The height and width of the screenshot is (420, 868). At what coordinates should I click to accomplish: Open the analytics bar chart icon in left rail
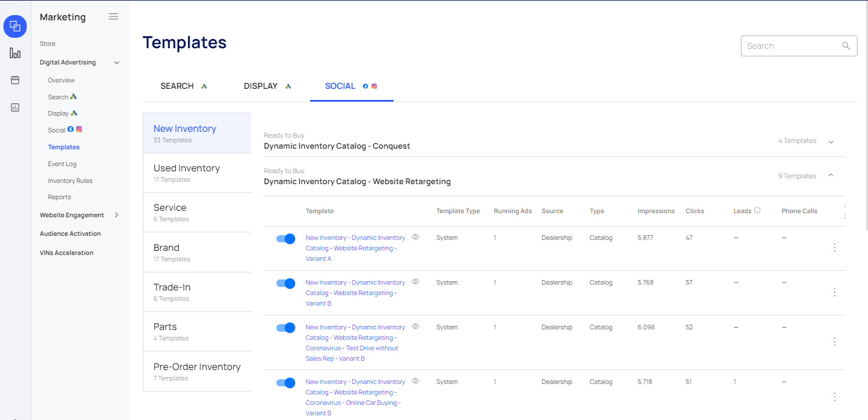pyautogui.click(x=15, y=53)
